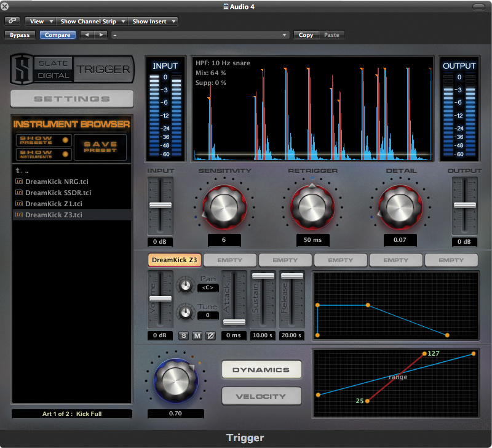The width and height of the screenshot is (492, 448).
Task: Click the Input level fader handle
Action: pos(161,206)
